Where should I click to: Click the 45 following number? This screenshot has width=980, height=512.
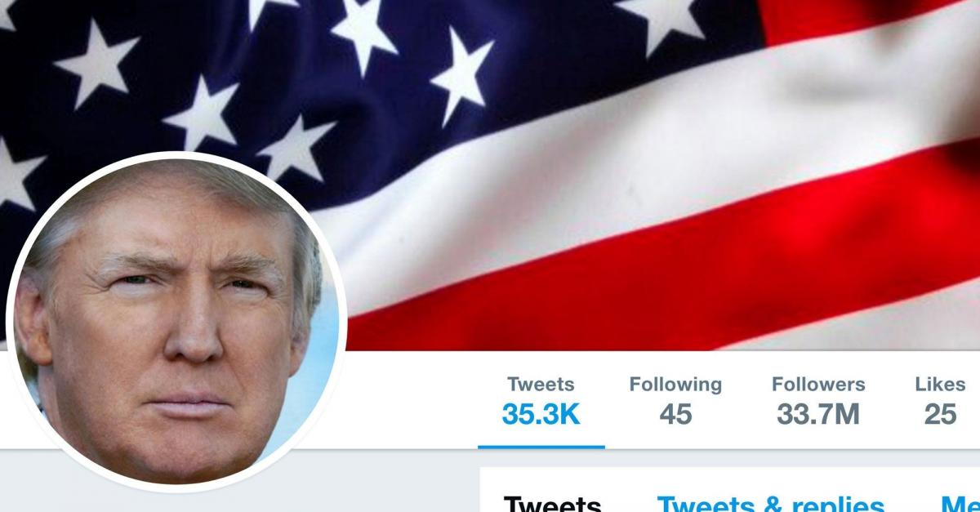[x=675, y=414]
